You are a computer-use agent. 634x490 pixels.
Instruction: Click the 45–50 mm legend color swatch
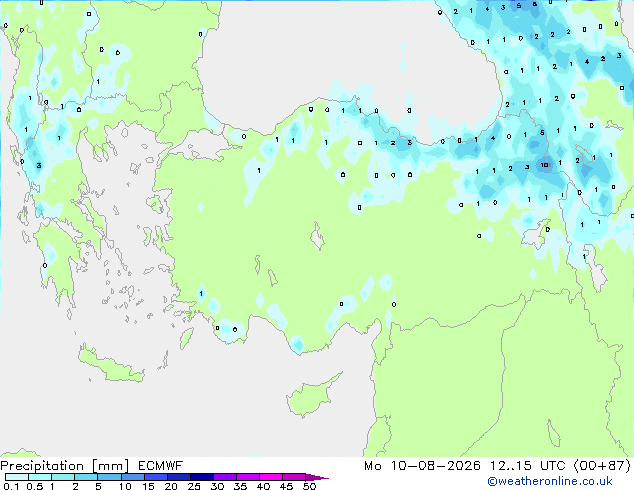[x=294, y=477]
